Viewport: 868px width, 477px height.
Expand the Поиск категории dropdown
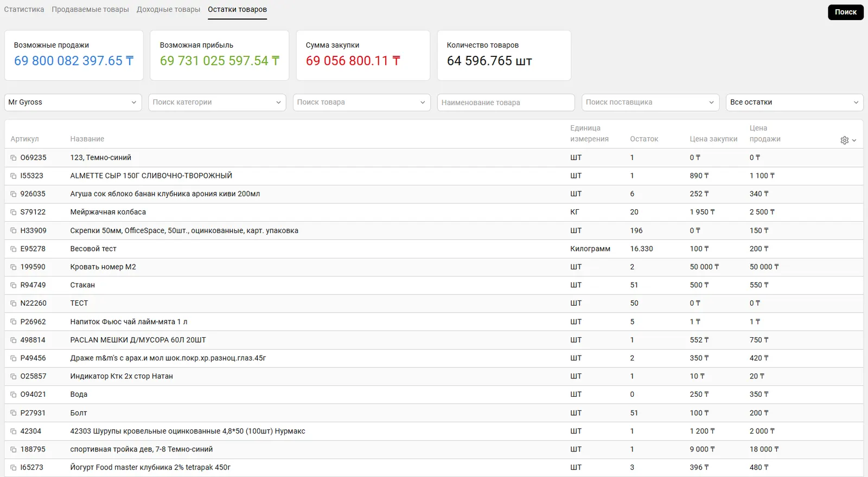coord(217,102)
